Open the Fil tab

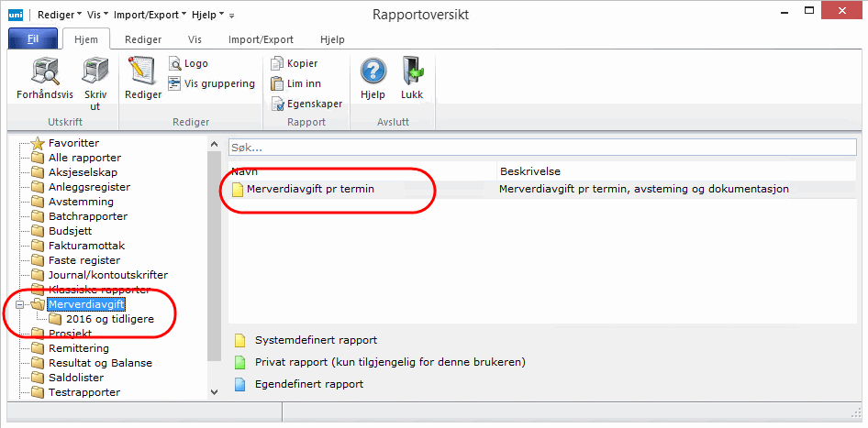pos(33,39)
